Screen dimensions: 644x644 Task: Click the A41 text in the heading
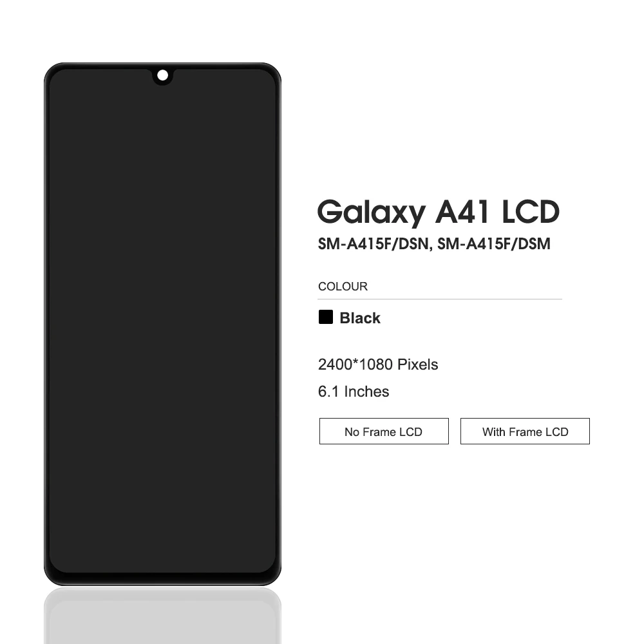(x=462, y=212)
